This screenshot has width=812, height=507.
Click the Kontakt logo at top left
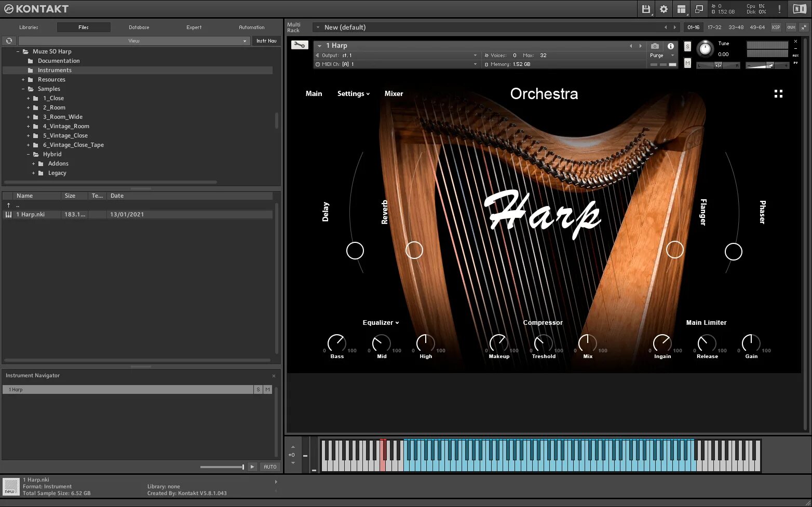(36, 9)
